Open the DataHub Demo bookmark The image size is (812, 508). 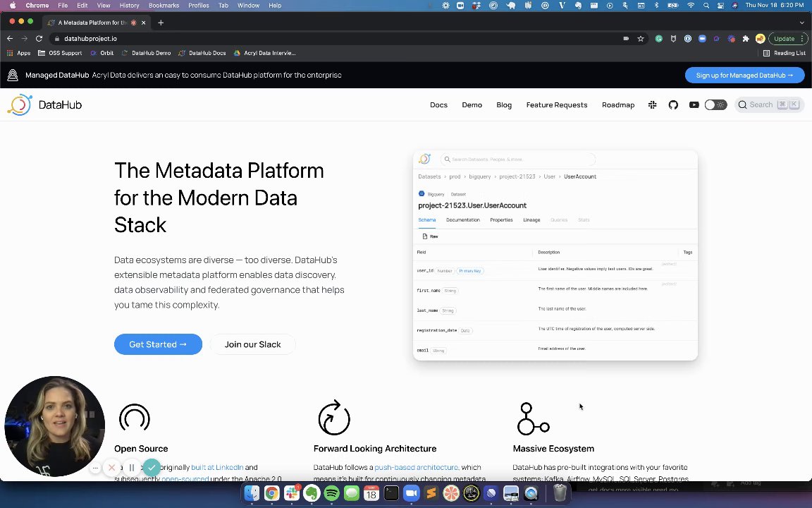click(146, 53)
